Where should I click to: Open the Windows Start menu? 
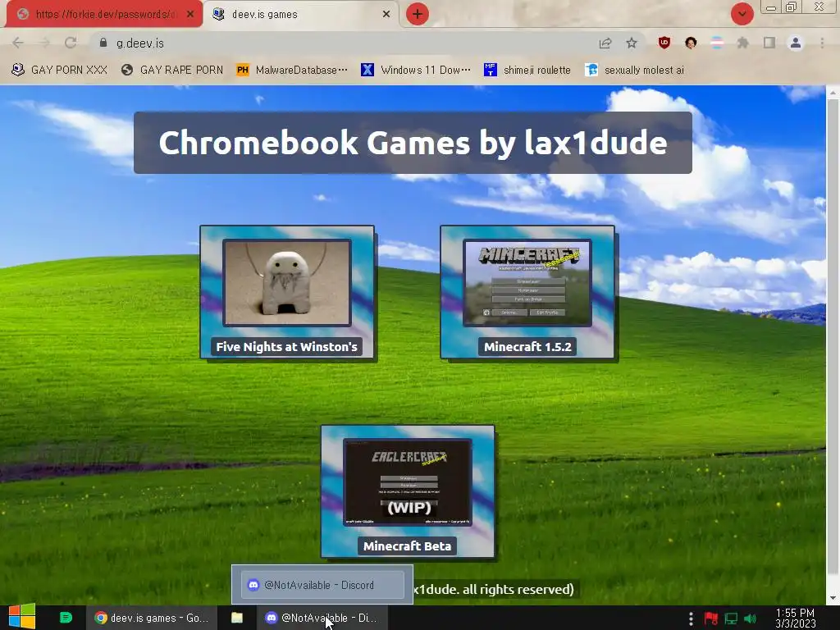(x=22, y=617)
